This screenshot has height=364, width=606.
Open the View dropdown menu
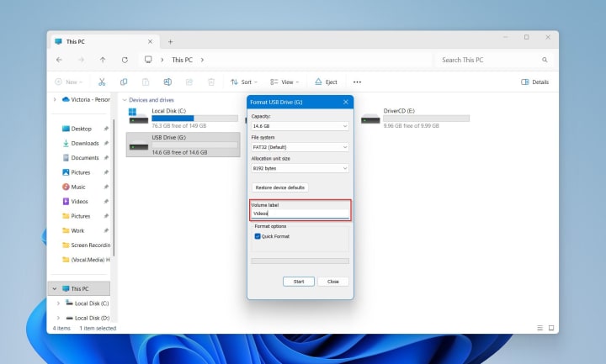tap(284, 82)
